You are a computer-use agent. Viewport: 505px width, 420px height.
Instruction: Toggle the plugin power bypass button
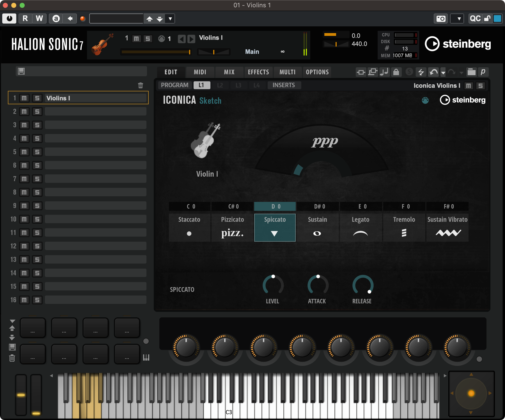click(x=9, y=19)
